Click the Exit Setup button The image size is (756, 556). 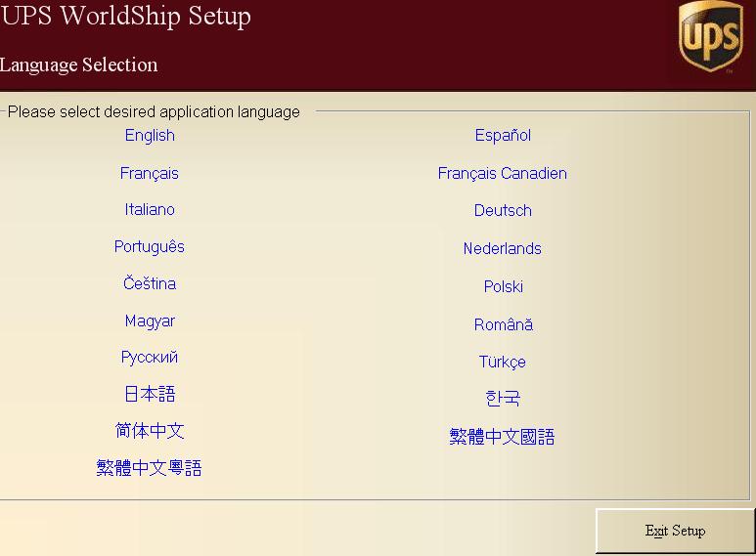tap(675, 531)
